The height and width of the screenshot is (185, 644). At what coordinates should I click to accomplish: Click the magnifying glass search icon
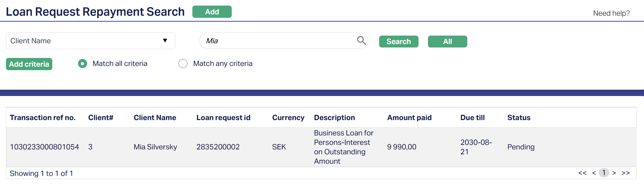click(x=361, y=41)
